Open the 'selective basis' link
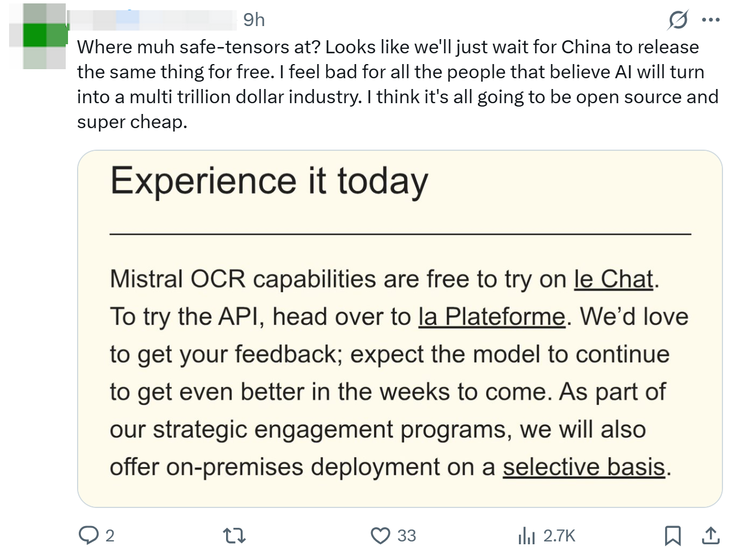 [583, 466]
